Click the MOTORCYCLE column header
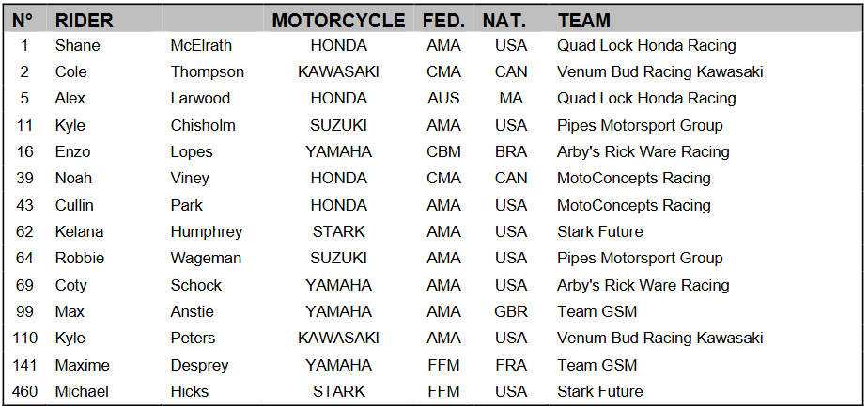The height and width of the screenshot is (410, 868). 338,20
